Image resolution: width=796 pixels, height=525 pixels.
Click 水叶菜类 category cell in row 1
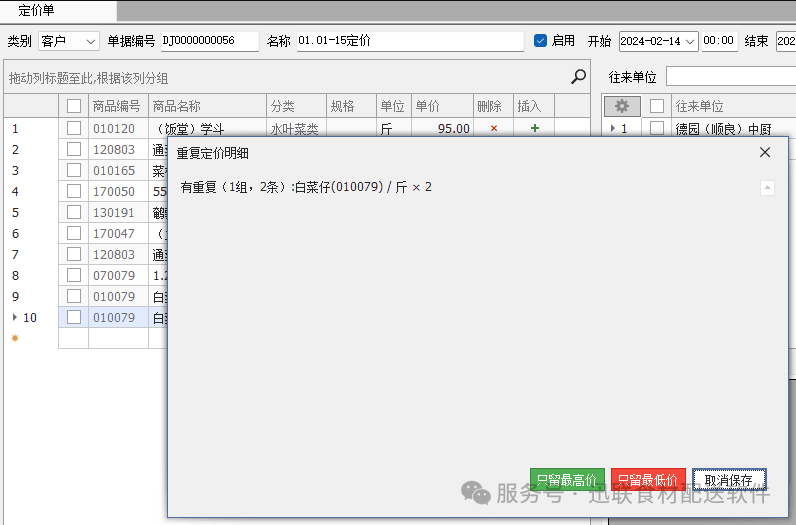click(294, 128)
